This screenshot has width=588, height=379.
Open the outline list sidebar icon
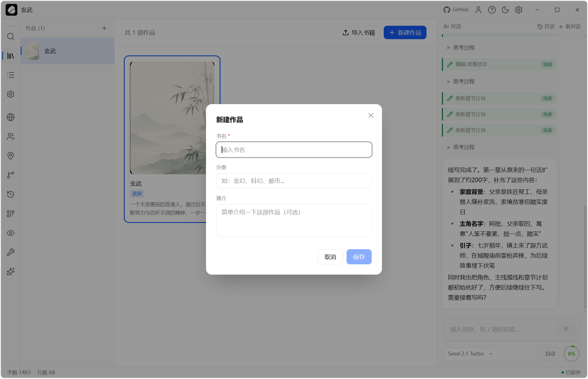(x=11, y=75)
